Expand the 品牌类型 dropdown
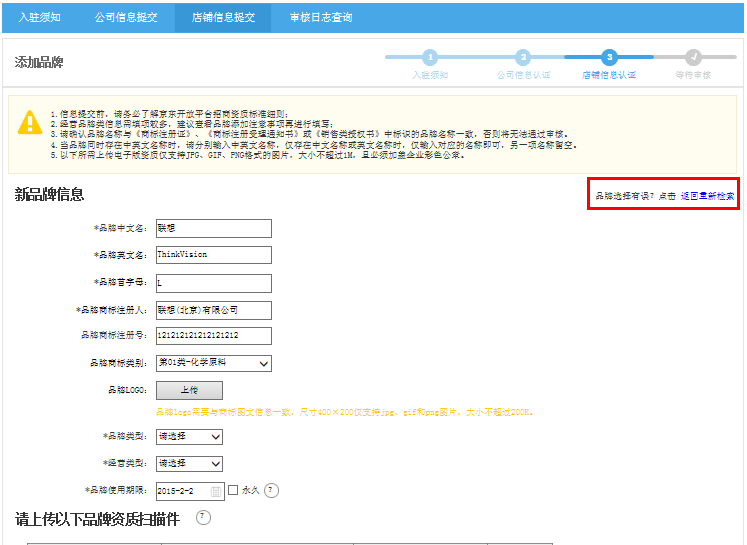The height and width of the screenshot is (545, 747). pos(189,436)
